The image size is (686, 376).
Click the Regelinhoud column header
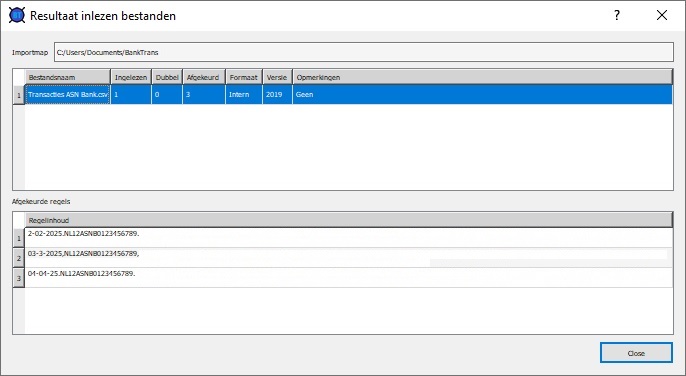tap(349, 220)
